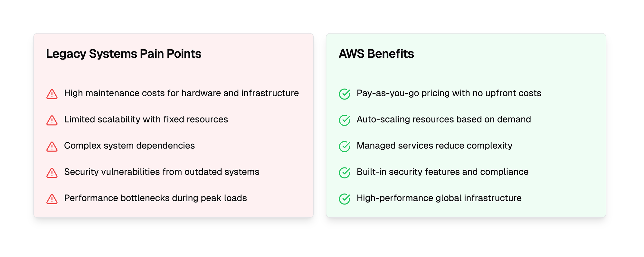This screenshot has width=644, height=257.
Task: Click warning icon beside Performance bottlenecks
Action: [x=52, y=199]
